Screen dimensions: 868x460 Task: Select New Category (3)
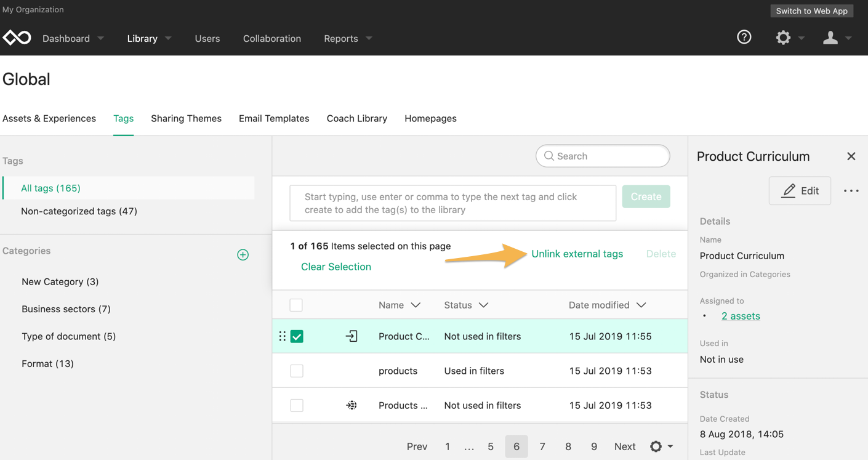(60, 281)
